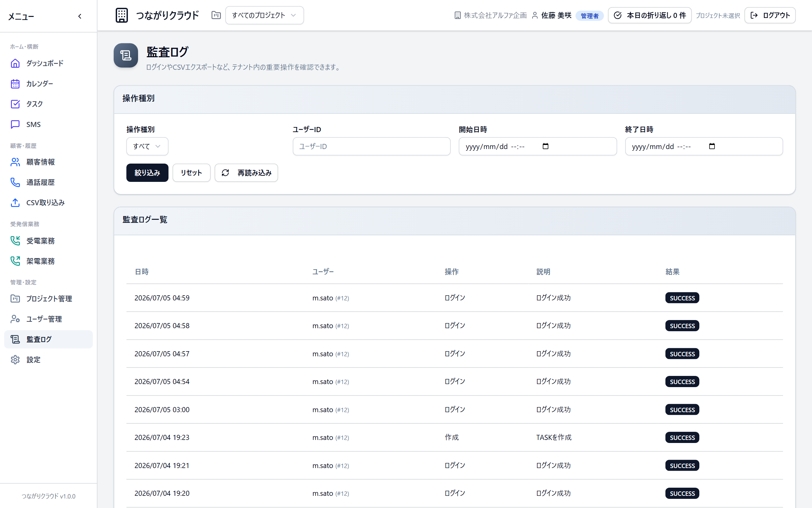812x508 pixels.
Task: Click the 終了日時 date field
Action: [x=704, y=146]
